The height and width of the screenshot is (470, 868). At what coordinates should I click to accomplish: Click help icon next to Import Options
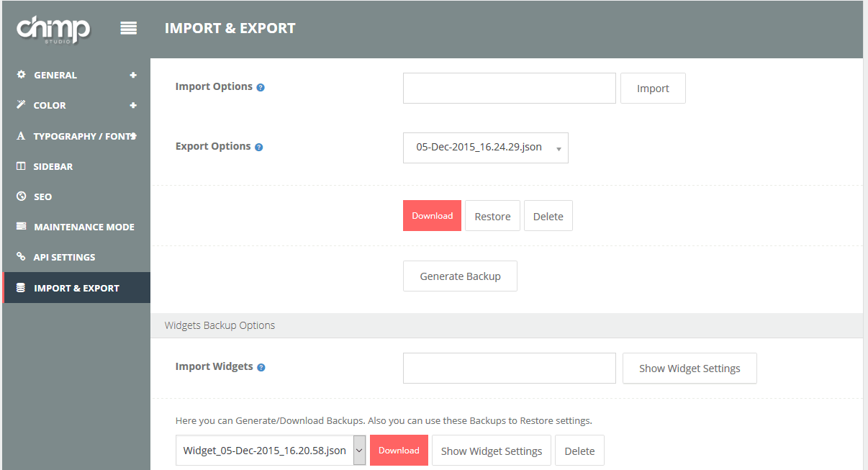pyautogui.click(x=261, y=88)
